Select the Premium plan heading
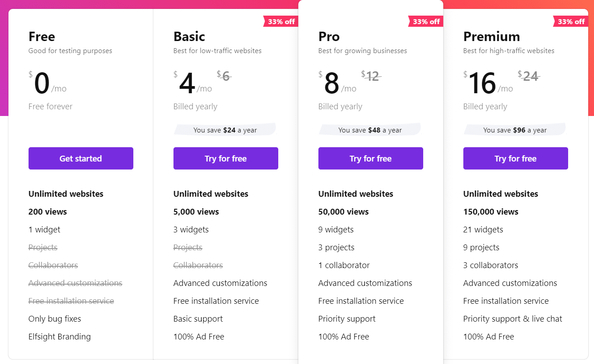Screen dimensions: 594x364 click(491, 37)
